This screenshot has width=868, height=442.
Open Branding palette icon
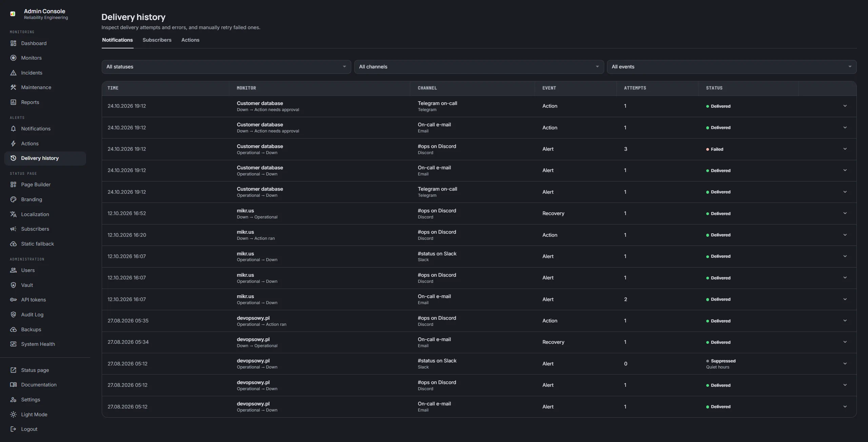(x=13, y=199)
